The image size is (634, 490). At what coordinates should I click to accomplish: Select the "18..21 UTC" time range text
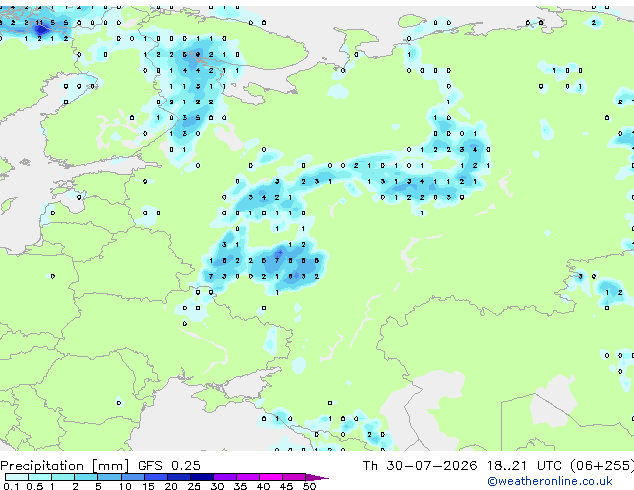(x=524, y=465)
